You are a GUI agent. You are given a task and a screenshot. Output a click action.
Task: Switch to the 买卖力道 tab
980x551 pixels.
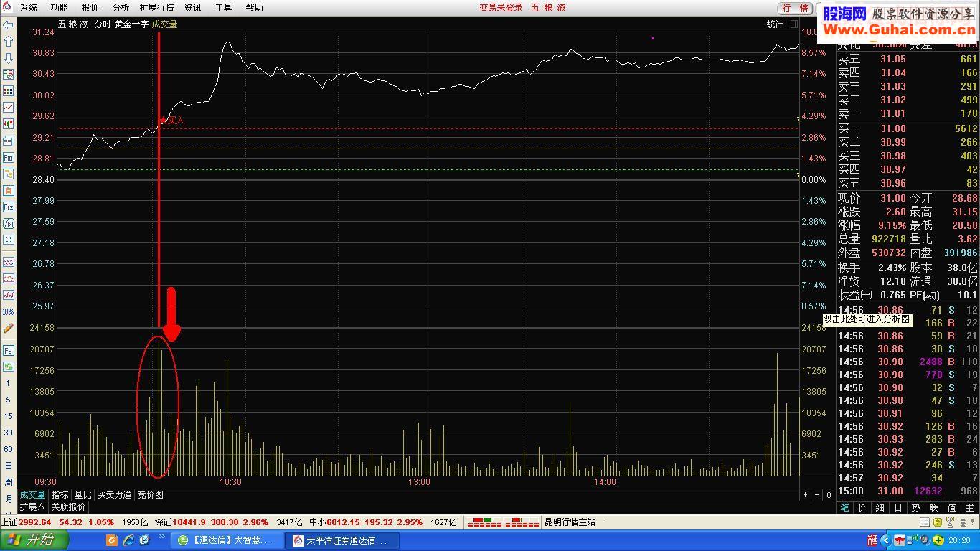coord(115,495)
